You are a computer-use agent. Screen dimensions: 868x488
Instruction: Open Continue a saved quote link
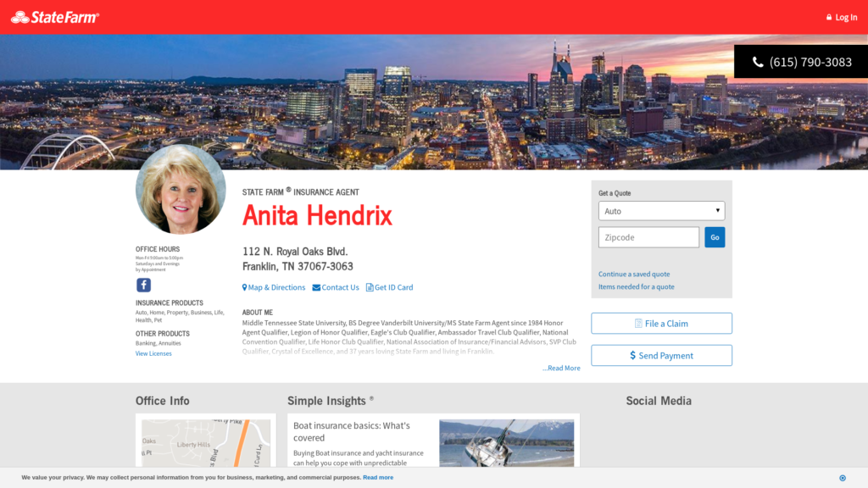(x=634, y=274)
